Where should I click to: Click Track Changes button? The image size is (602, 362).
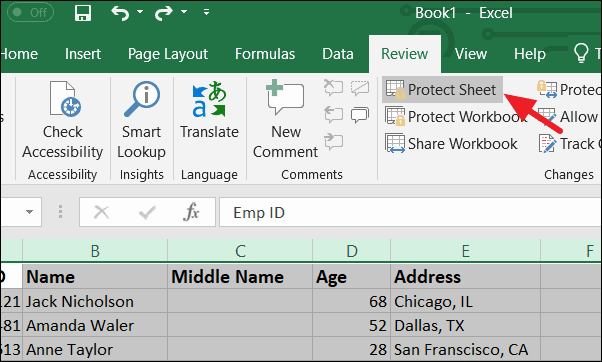570,144
